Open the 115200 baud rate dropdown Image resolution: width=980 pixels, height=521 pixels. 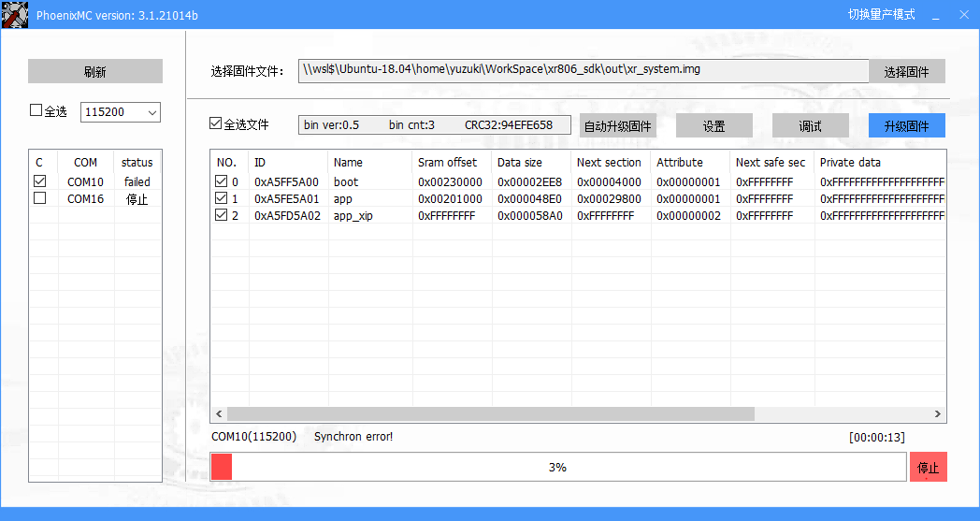coord(121,112)
